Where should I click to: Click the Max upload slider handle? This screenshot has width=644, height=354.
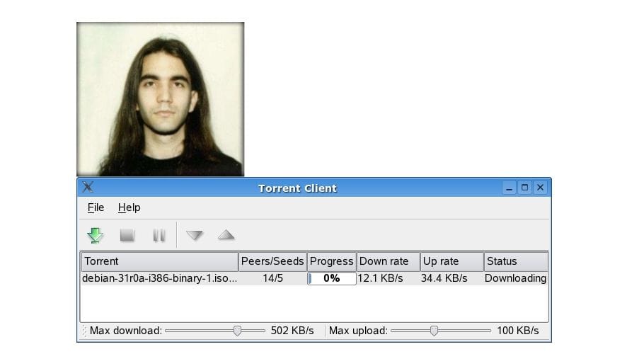pyautogui.click(x=434, y=331)
